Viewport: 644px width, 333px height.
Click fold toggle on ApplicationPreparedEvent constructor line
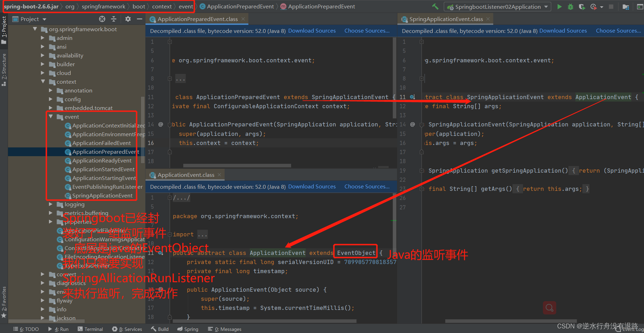pos(170,125)
